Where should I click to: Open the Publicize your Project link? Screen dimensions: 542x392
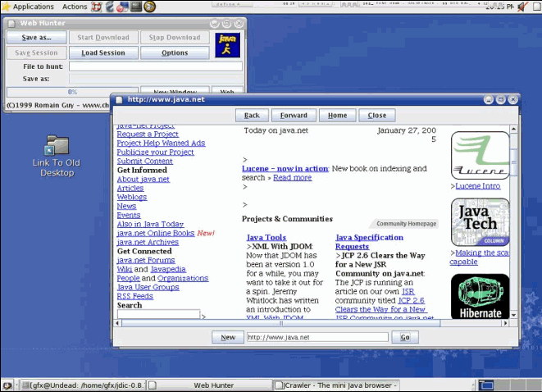click(156, 152)
